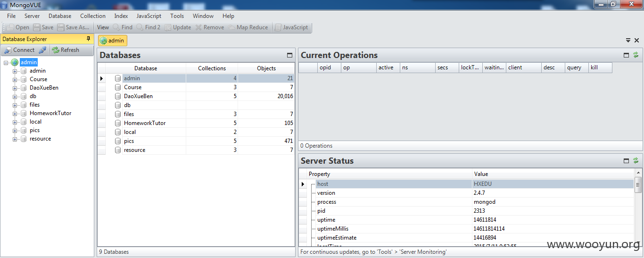Switch to the admin document tab
Screen dimensions: 644x258
[x=113, y=41]
